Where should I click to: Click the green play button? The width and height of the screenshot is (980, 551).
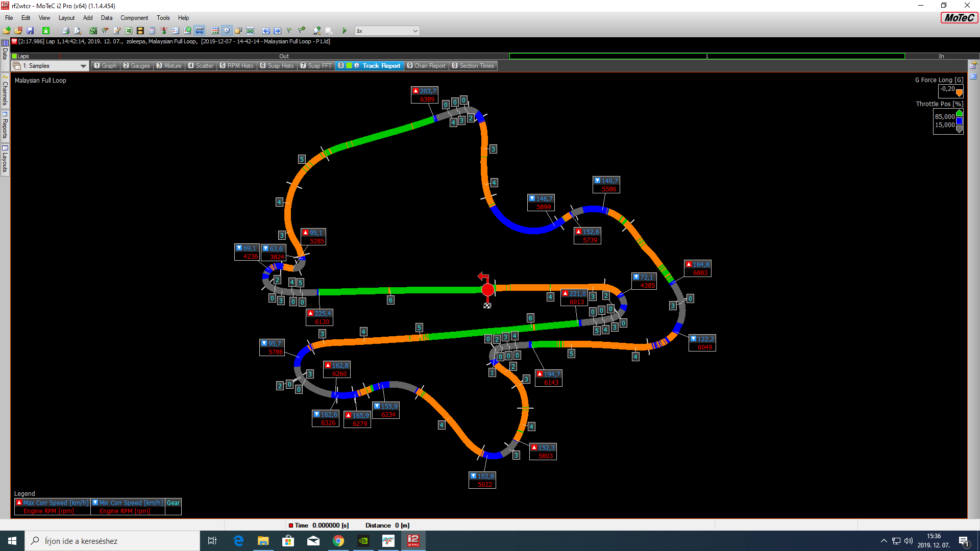point(345,31)
